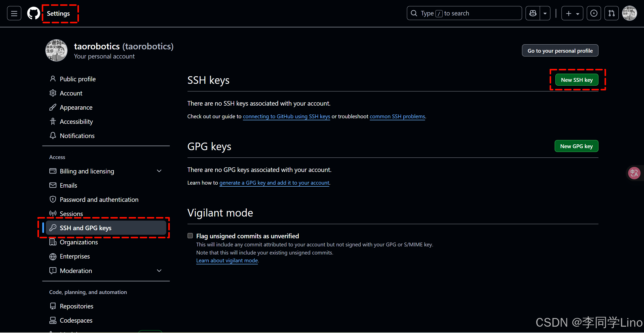644x333 pixels.
Task: Open Copilot chat icon
Action: pyautogui.click(x=533, y=13)
